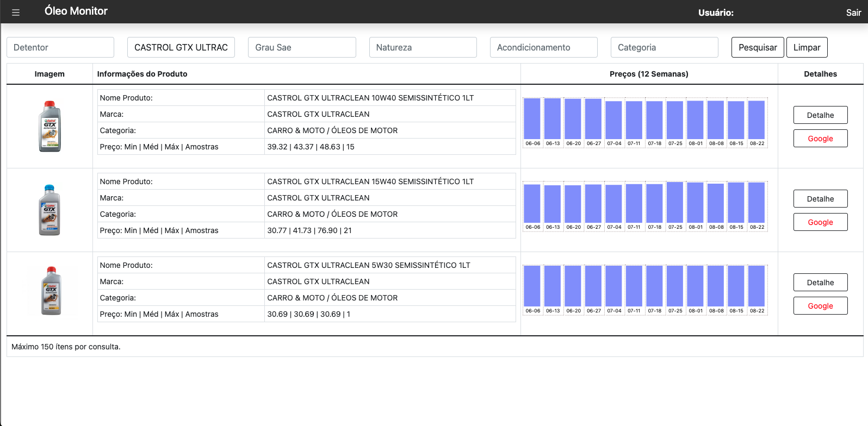Click the Marca value in the 5W30 row
Screen dimensions: 868x426
pyautogui.click(x=318, y=281)
